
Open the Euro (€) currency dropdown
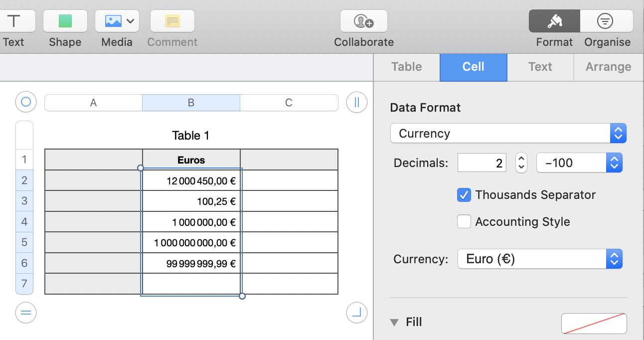540,259
